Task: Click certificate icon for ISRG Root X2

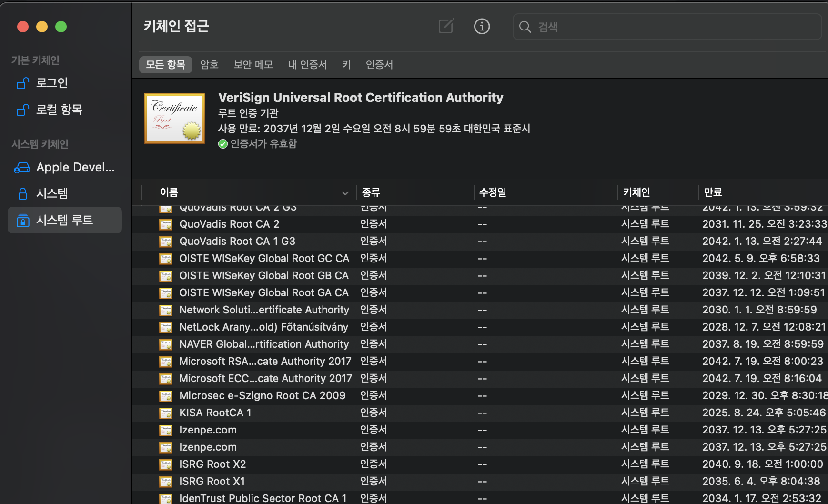Action: (166, 464)
